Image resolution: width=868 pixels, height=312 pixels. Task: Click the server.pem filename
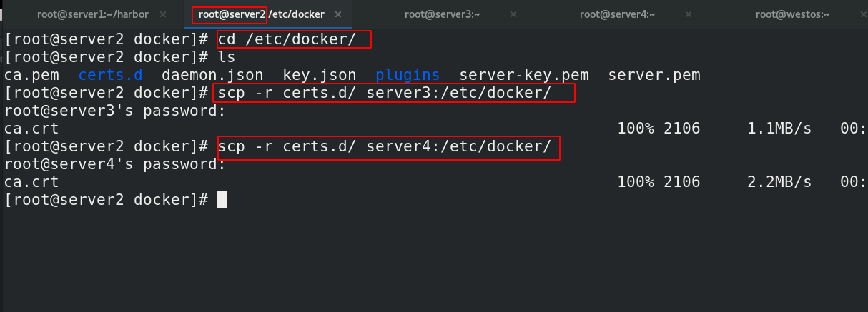(x=654, y=75)
